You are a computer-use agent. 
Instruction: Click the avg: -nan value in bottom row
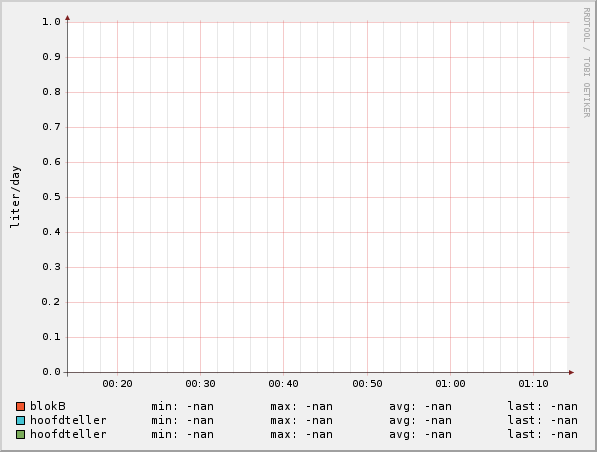click(x=420, y=434)
